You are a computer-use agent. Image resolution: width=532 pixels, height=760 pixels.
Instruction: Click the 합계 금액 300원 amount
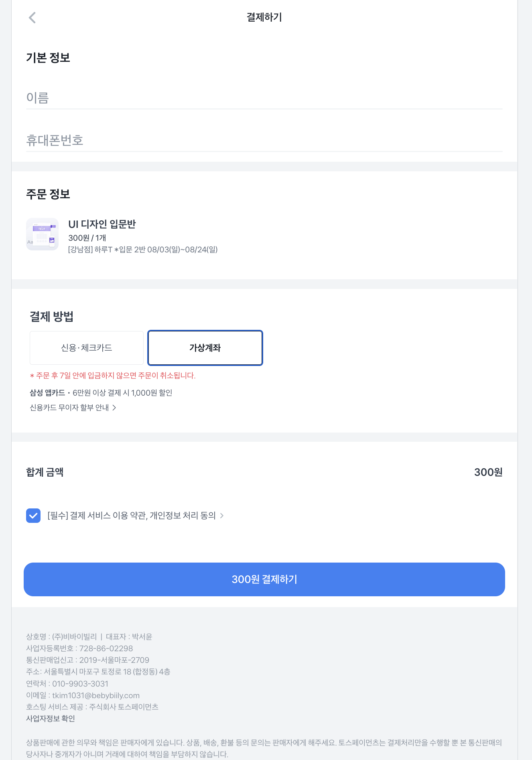point(488,472)
